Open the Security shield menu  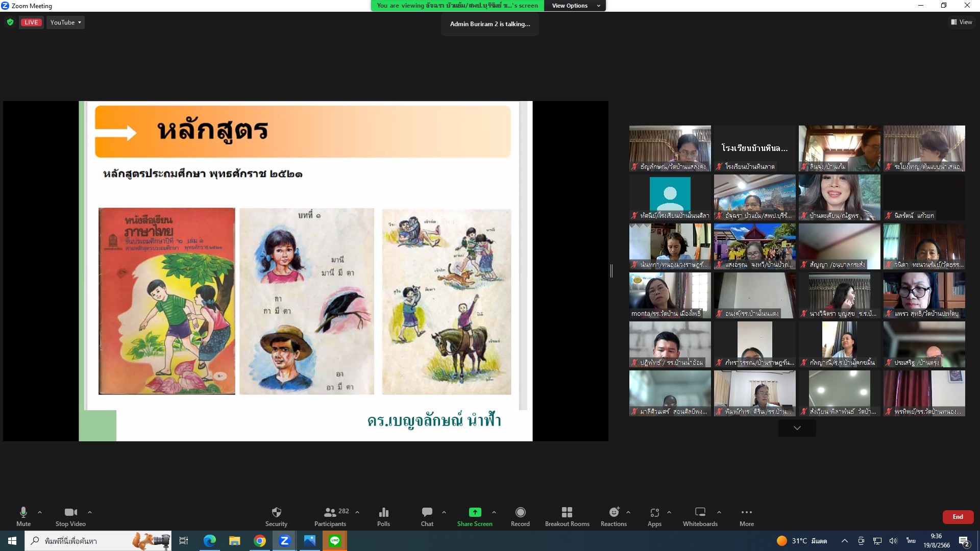(276, 516)
